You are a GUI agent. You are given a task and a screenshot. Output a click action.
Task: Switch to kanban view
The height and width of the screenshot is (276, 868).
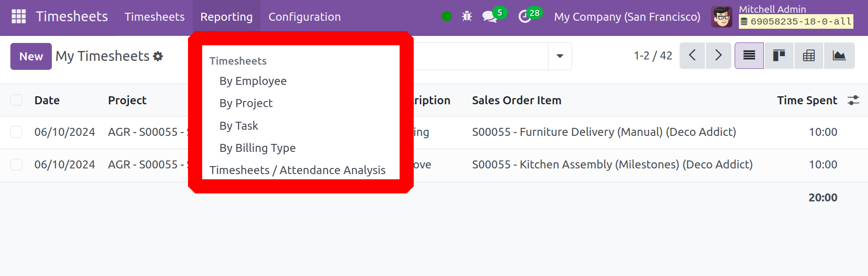pyautogui.click(x=779, y=56)
